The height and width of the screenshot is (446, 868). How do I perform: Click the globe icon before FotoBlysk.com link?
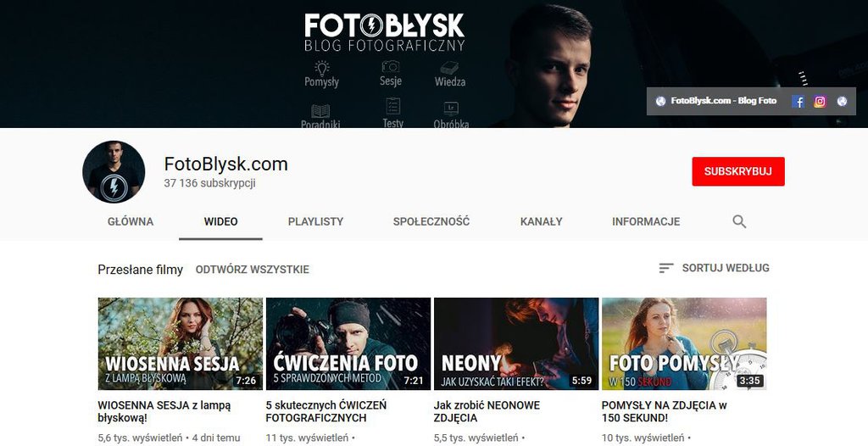coord(660,102)
